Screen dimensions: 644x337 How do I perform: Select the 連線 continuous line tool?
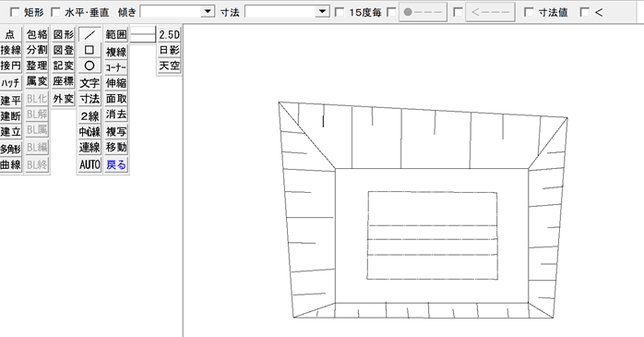tap(89, 147)
